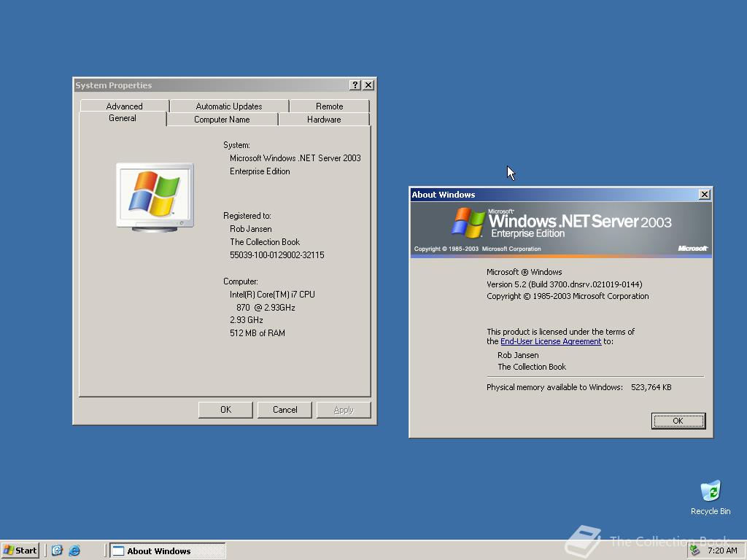Click the product ID 55039-100-0129002-32115
This screenshot has height=560, width=747.
tap(276, 255)
